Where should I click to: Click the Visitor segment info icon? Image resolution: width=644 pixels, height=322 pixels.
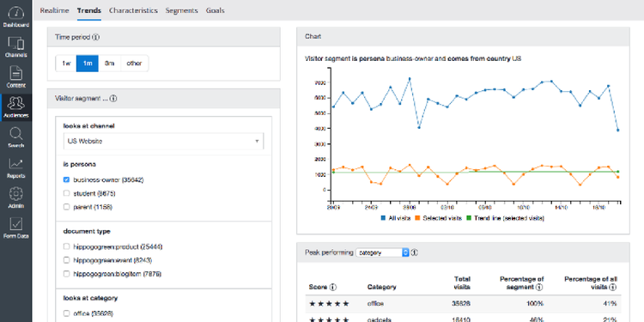pos(113,99)
